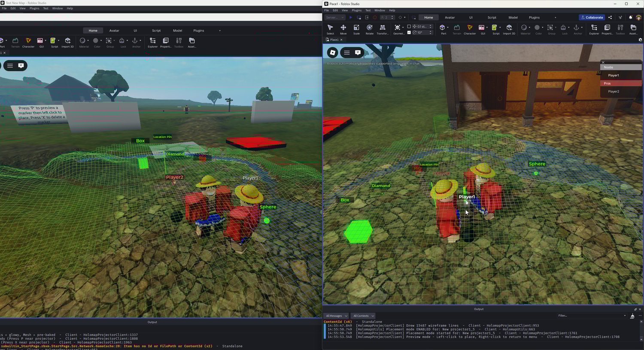Open the Test menu in Place1 window
This screenshot has height=350, width=644.
click(x=368, y=10)
